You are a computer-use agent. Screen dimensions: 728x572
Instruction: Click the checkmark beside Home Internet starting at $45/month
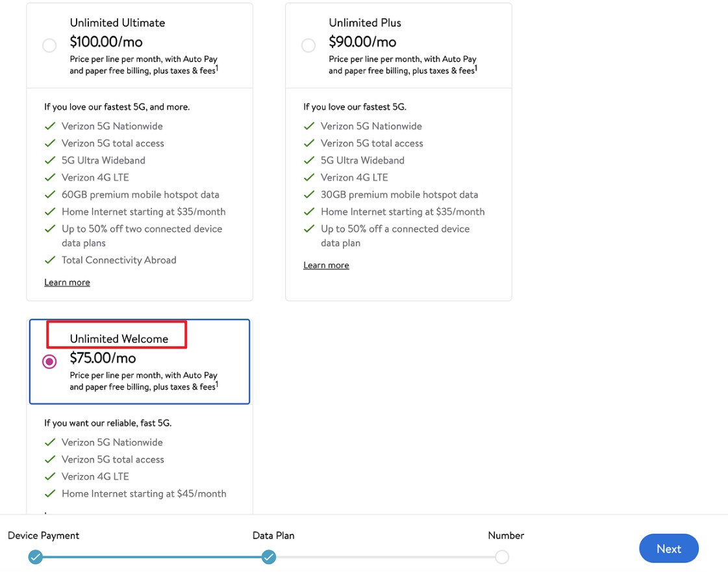coord(50,493)
